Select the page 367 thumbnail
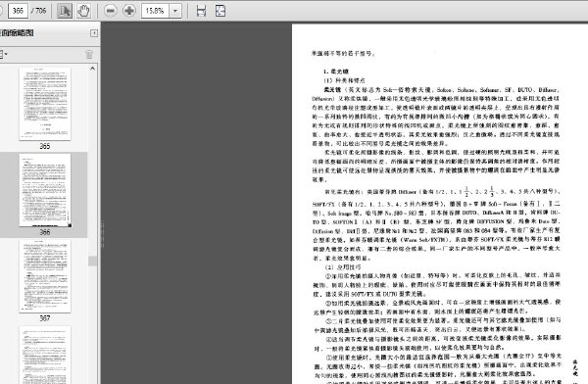 (45, 276)
